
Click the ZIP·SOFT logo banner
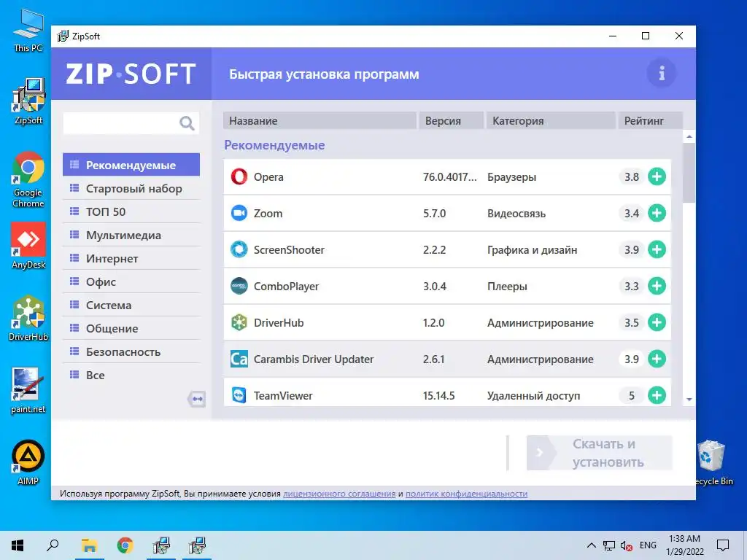[x=131, y=74]
